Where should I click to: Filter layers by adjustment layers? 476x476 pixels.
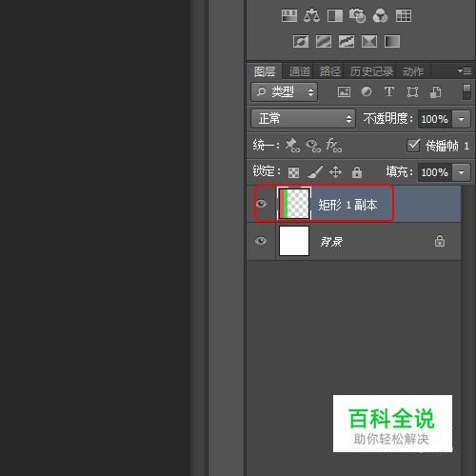pyautogui.click(x=367, y=92)
